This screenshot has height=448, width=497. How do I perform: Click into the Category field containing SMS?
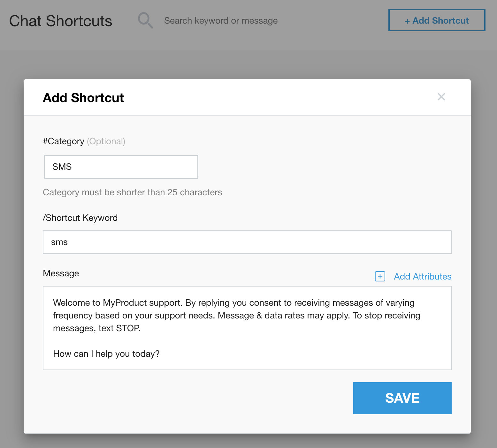click(x=121, y=167)
